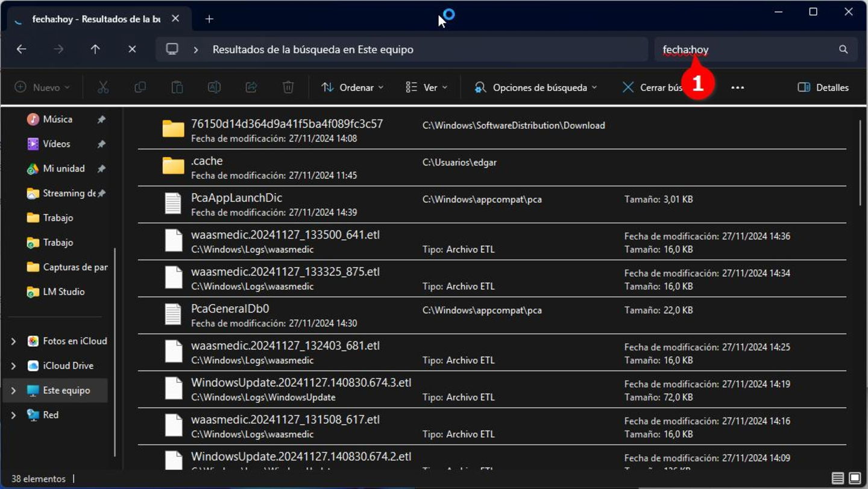Click the breadcrumb chevron in address bar

tap(196, 49)
